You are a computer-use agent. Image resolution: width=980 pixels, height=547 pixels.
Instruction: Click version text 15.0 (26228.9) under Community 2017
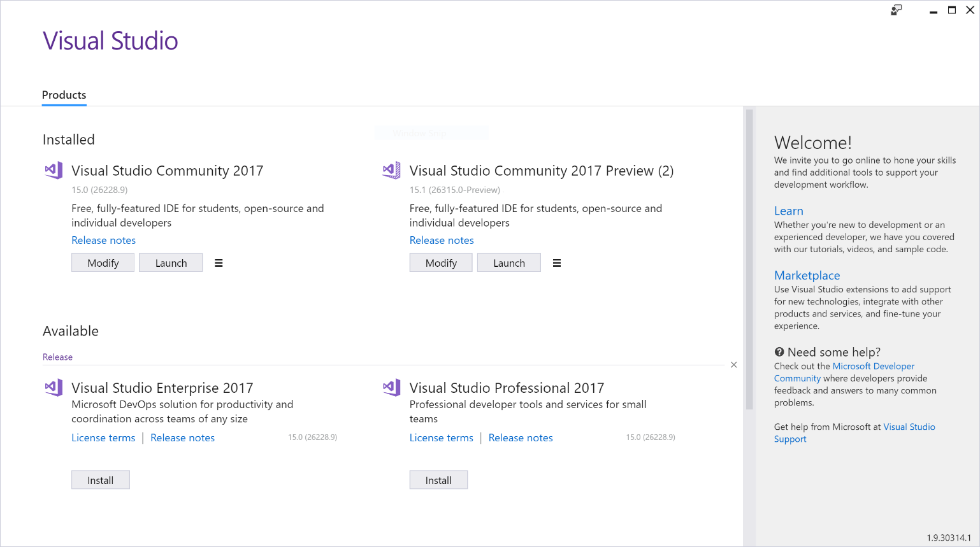point(99,190)
